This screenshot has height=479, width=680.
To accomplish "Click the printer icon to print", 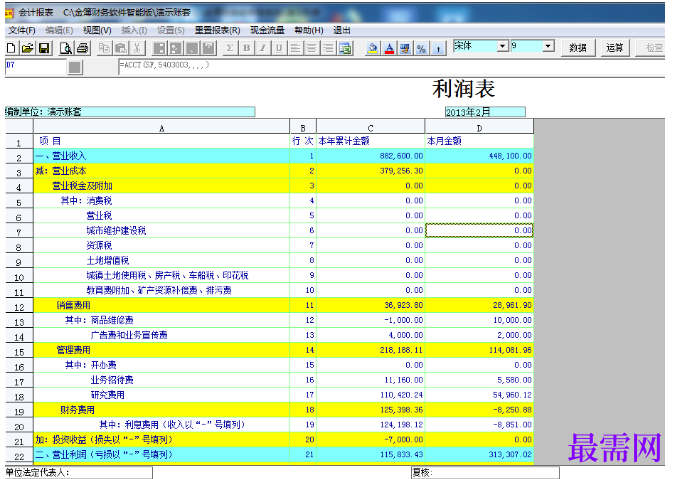I will (82, 48).
